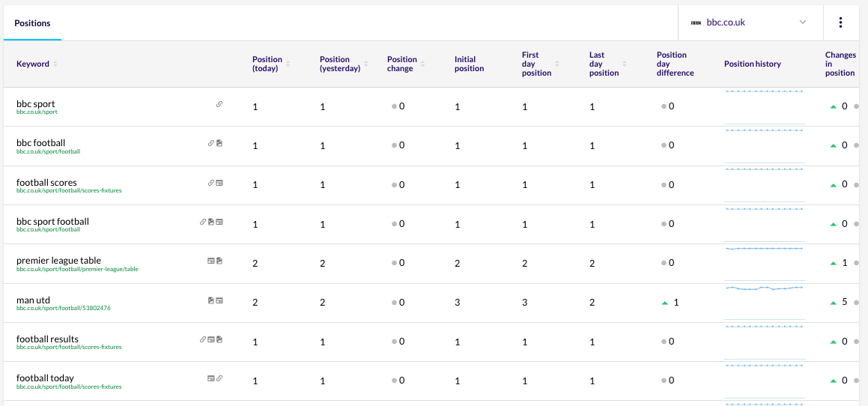
Task: Open bbc.co.uk/sport/football/53802476 link
Action: tap(63, 308)
